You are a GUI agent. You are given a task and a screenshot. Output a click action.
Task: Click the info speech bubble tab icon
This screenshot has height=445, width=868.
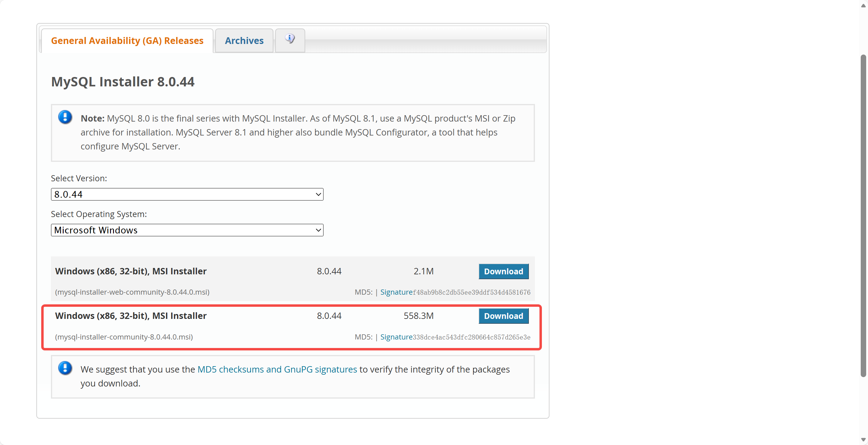tap(290, 39)
